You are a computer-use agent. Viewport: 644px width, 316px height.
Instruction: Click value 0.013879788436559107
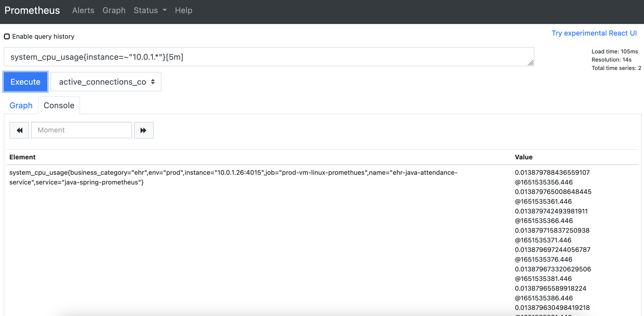(552, 173)
